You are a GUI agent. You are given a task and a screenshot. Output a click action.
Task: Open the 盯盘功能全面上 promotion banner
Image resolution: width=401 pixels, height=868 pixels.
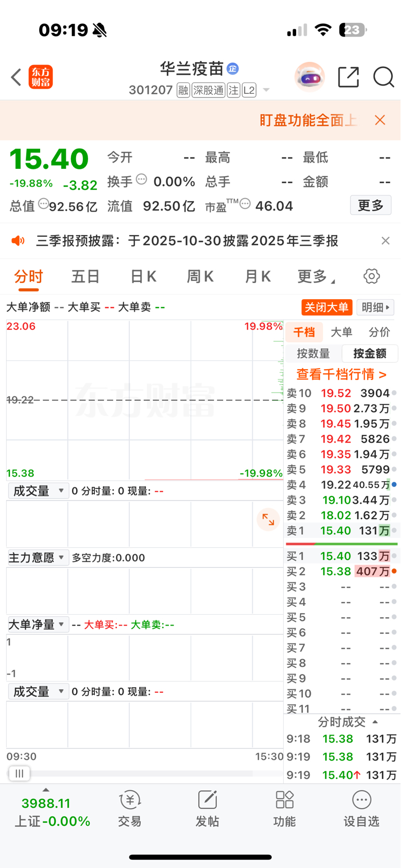[308, 120]
